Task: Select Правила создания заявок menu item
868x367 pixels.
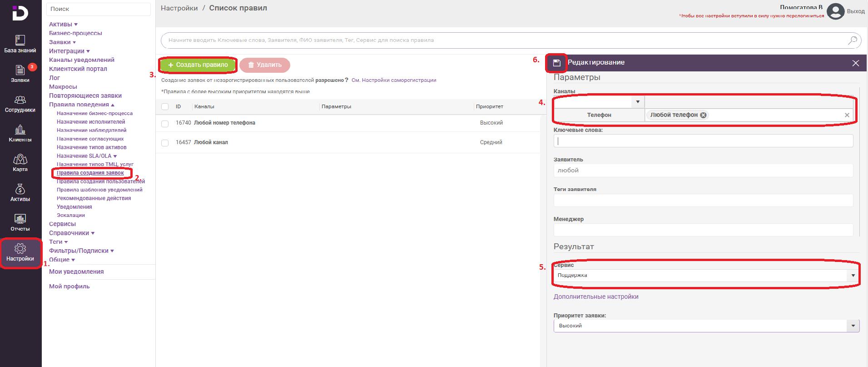Action: [x=90, y=173]
